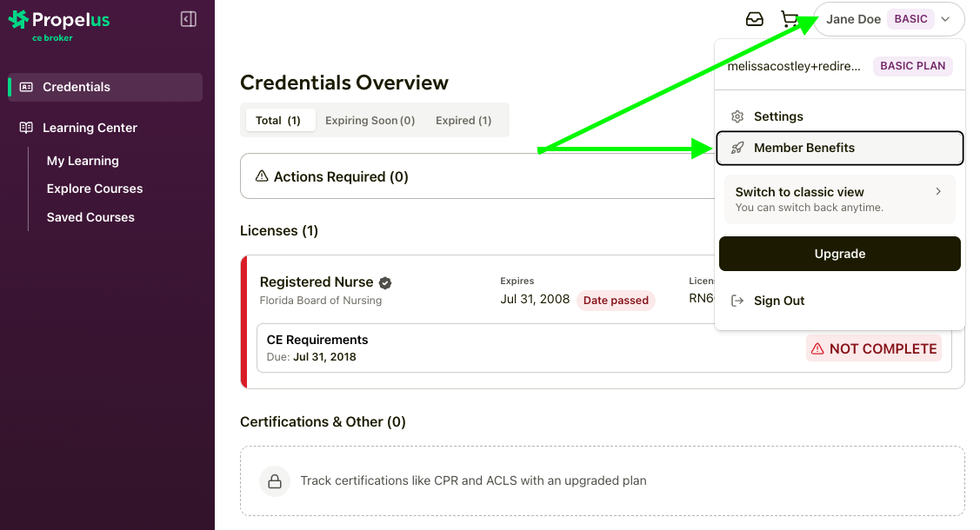Click the Settings gear icon
Image resolution: width=980 pixels, height=530 pixels.
click(x=737, y=116)
